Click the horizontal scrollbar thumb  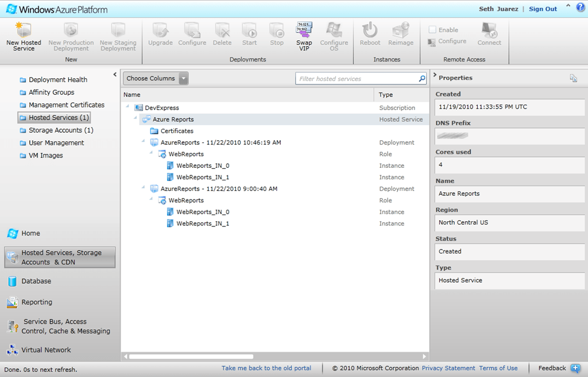click(191, 356)
